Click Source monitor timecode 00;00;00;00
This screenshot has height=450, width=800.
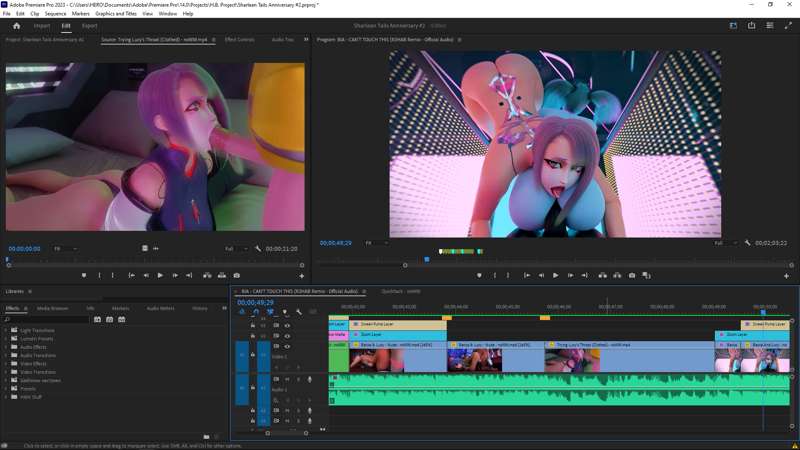click(24, 248)
